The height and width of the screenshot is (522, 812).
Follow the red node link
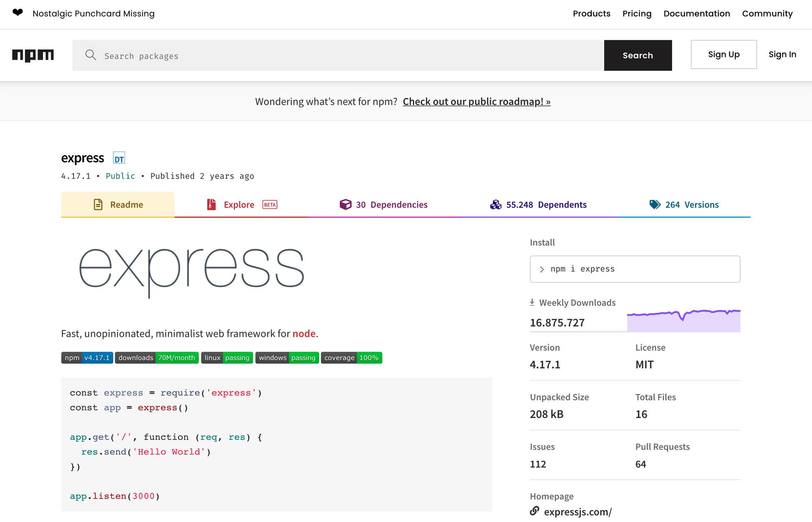tap(304, 334)
